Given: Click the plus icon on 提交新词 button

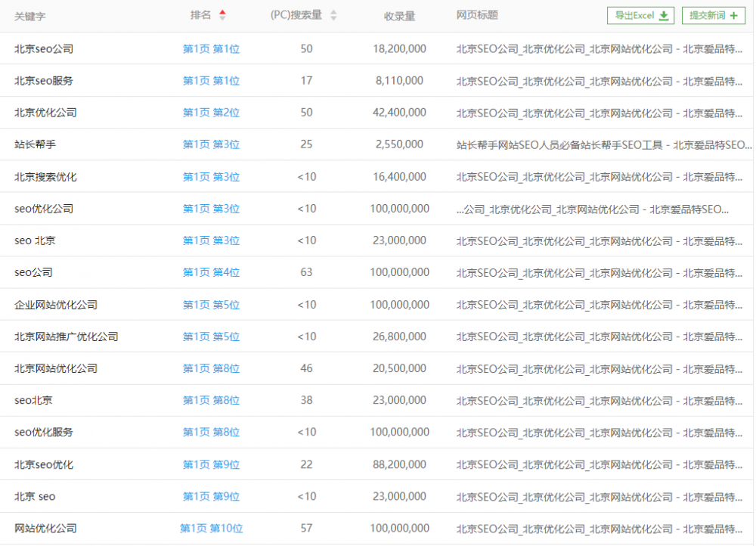Looking at the screenshot, I should pyautogui.click(x=733, y=15).
